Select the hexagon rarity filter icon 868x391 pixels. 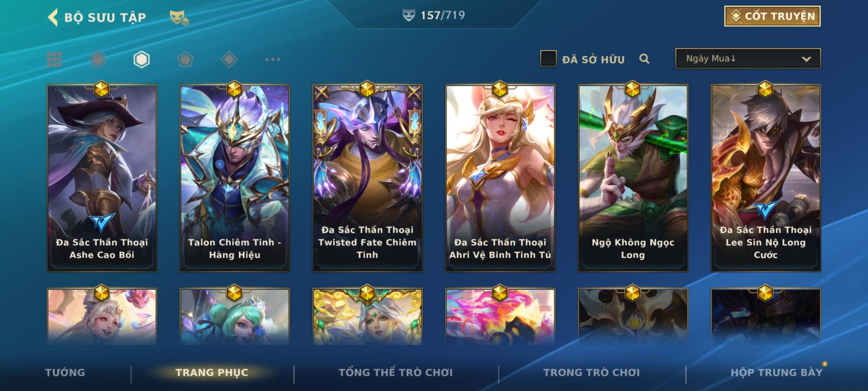(141, 59)
